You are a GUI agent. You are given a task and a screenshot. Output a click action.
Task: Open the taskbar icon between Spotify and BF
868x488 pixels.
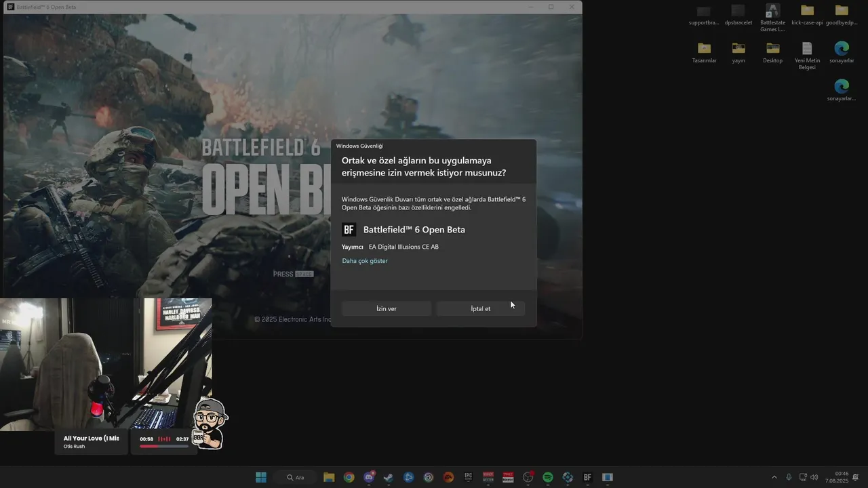pos(568,477)
